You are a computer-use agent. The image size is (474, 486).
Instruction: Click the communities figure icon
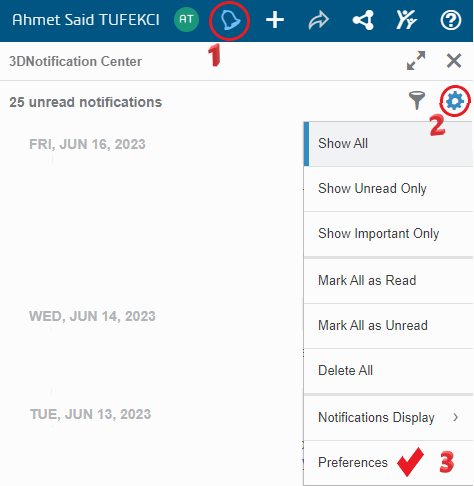[406, 20]
